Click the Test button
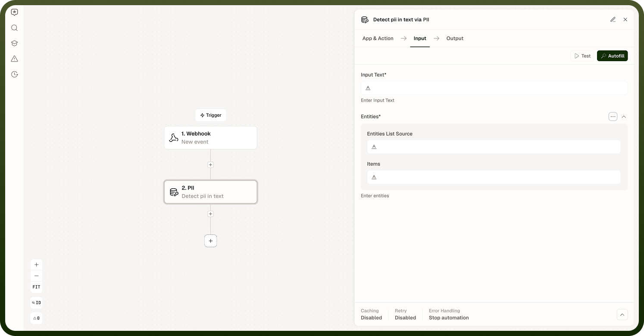 point(582,56)
